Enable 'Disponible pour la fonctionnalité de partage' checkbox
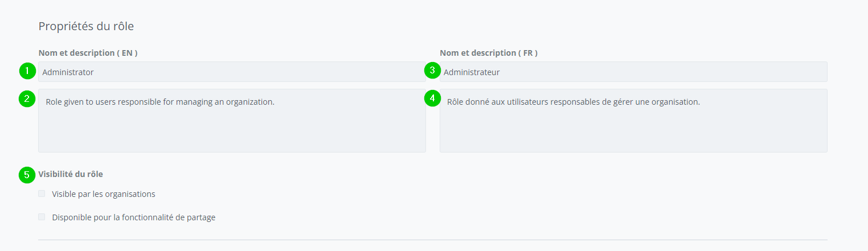 click(x=42, y=217)
